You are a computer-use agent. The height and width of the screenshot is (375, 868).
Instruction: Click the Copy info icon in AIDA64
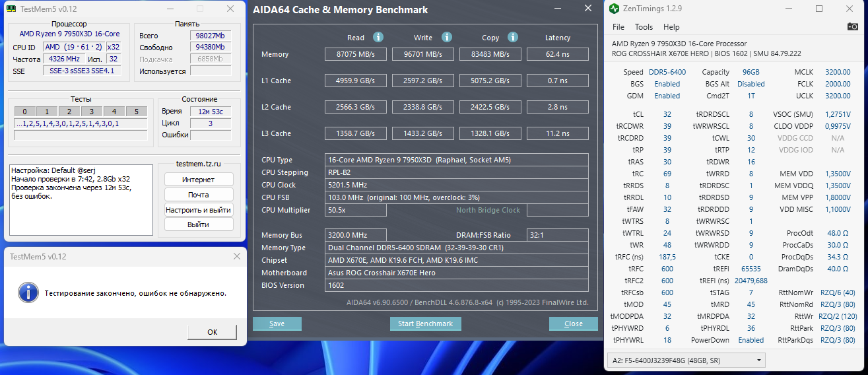coord(513,38)
